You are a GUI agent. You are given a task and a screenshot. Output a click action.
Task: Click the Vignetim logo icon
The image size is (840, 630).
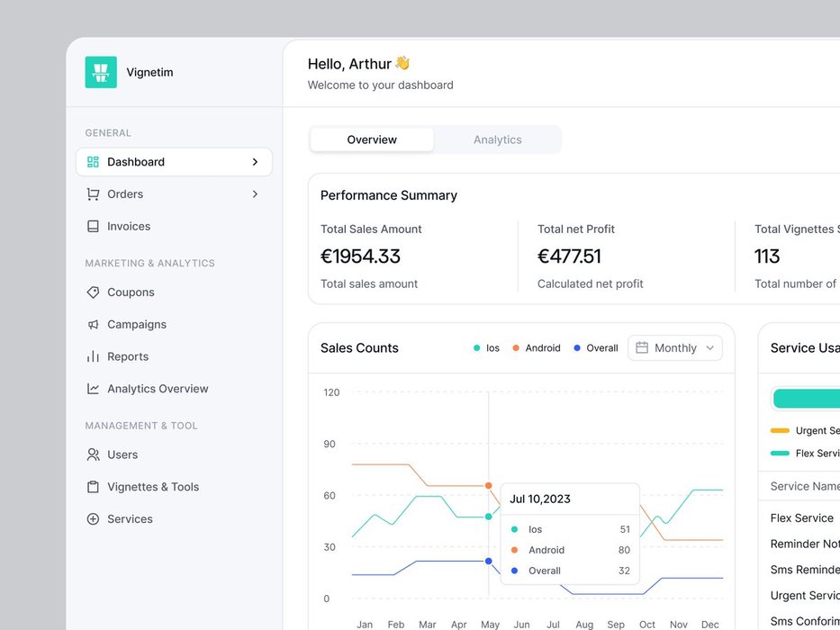click(x=101, y=72)
